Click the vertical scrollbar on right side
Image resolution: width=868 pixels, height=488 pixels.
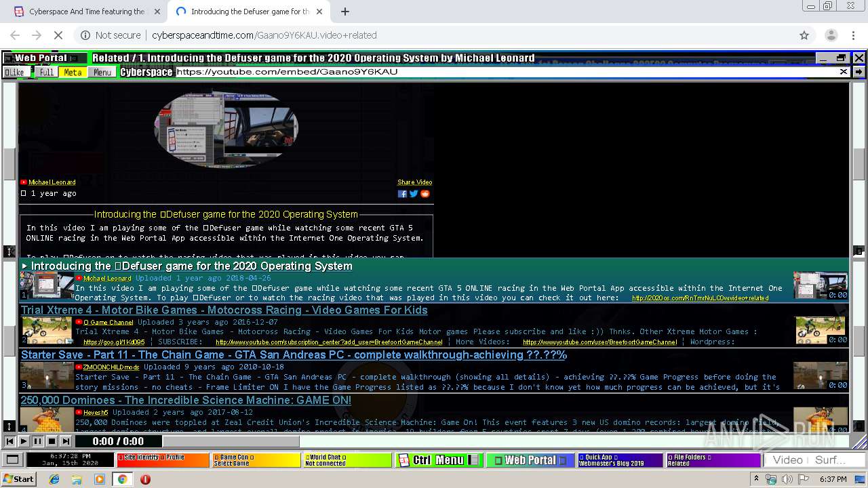point(859,163)
